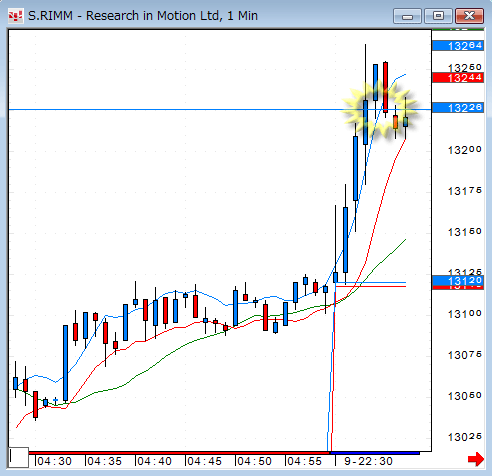Click the blue 13264 price label
The width and height of the screenshot is (492, 476).
point(458,46)
